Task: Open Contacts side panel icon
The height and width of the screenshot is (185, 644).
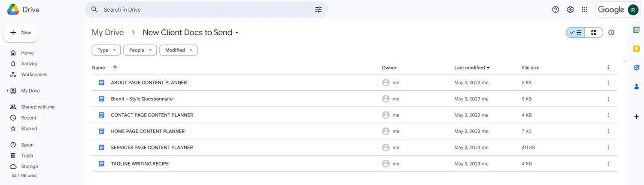Action: pos(637,86)
